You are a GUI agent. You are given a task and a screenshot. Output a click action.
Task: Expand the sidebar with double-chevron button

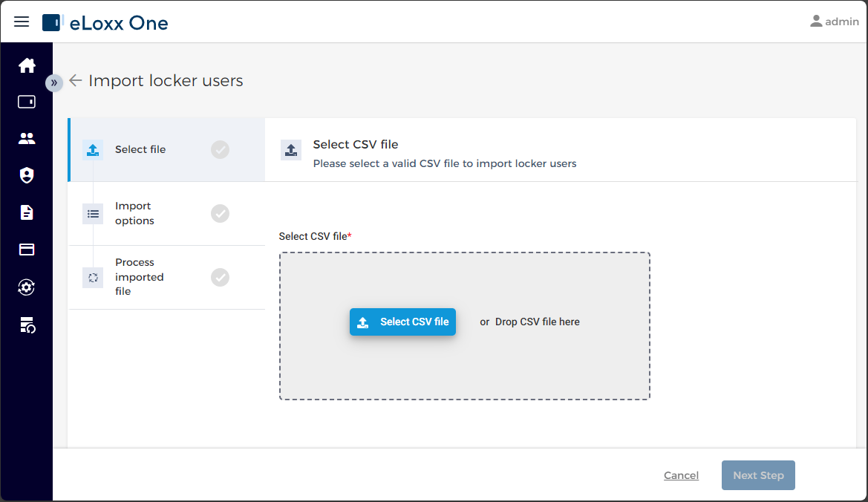(53, 83)
